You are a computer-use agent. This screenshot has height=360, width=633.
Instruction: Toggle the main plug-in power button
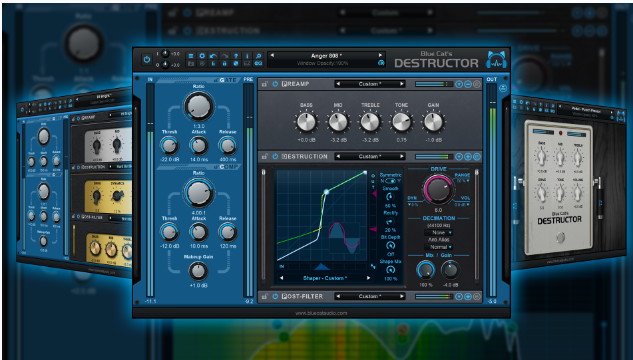coord(147,60)
